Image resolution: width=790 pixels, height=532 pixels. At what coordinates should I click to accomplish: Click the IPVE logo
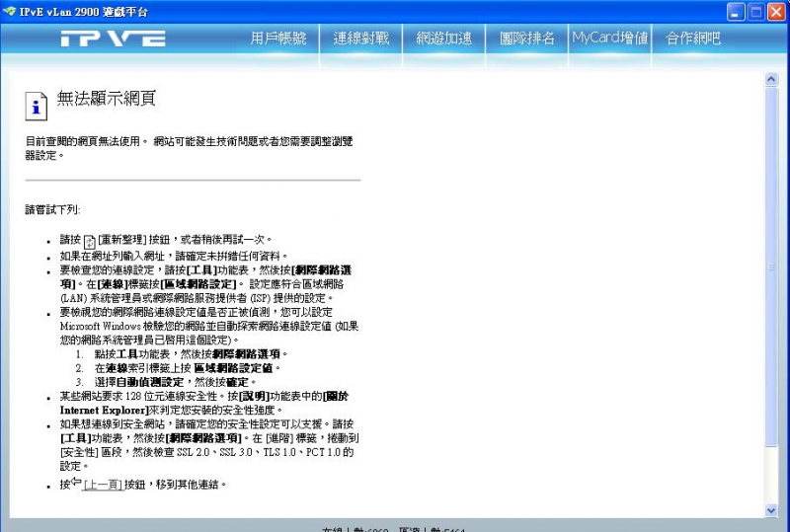[114, 38]
